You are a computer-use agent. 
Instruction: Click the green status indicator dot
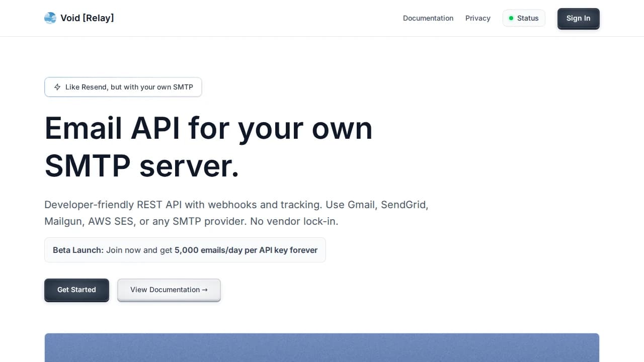point(511,18)
